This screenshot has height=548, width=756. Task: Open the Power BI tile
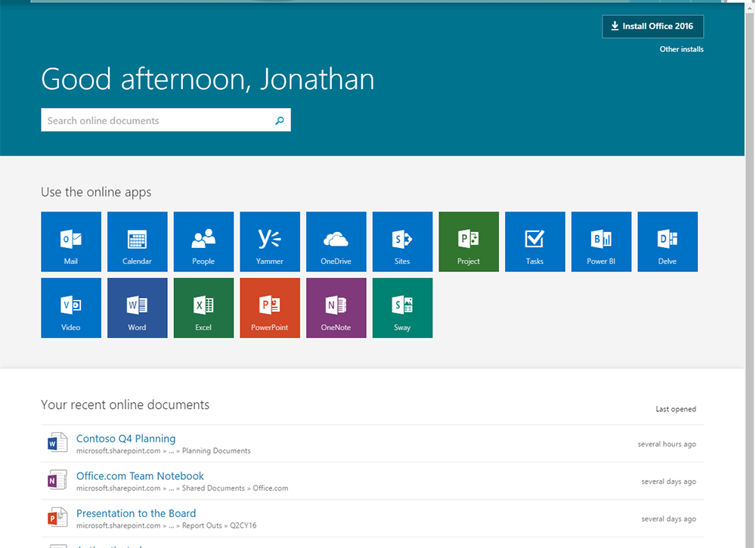[x=601, y=241]
